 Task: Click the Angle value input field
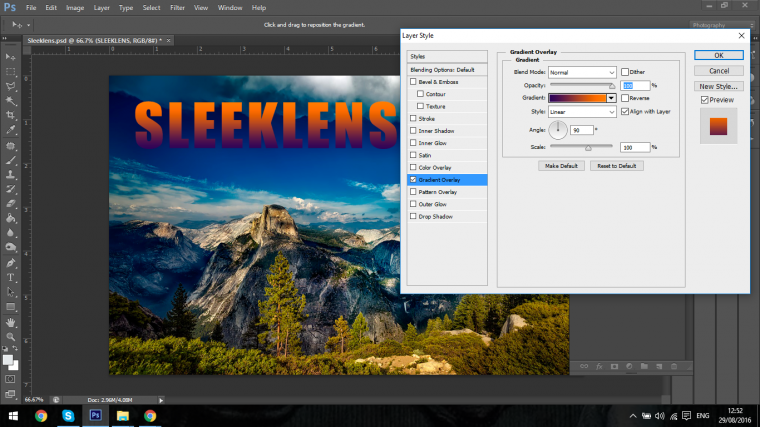point(582,130)
